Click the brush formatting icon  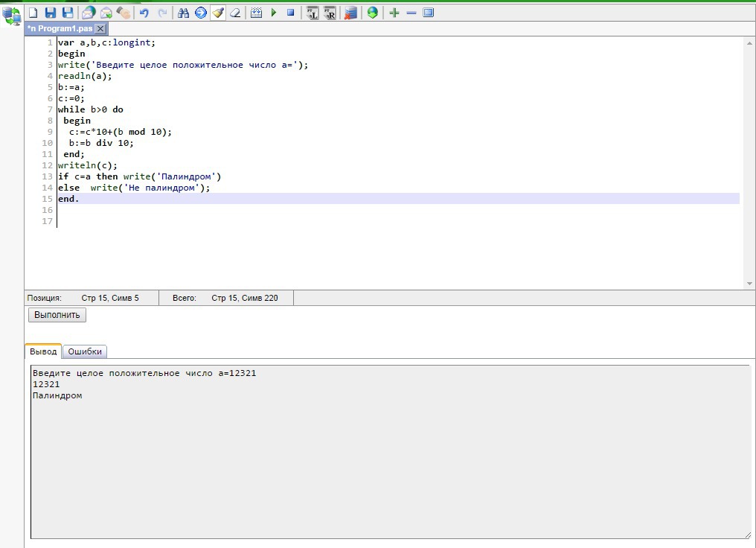pos(218,13)
